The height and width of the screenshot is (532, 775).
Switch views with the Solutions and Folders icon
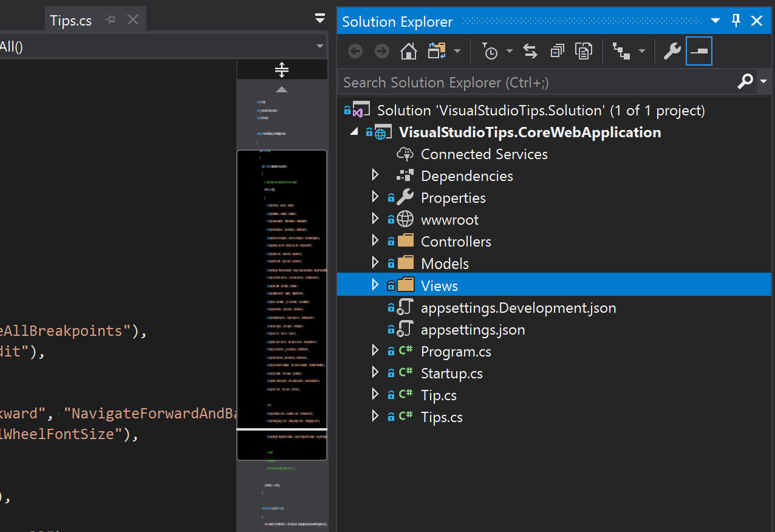pyautogui.click(x=437, y=52)
